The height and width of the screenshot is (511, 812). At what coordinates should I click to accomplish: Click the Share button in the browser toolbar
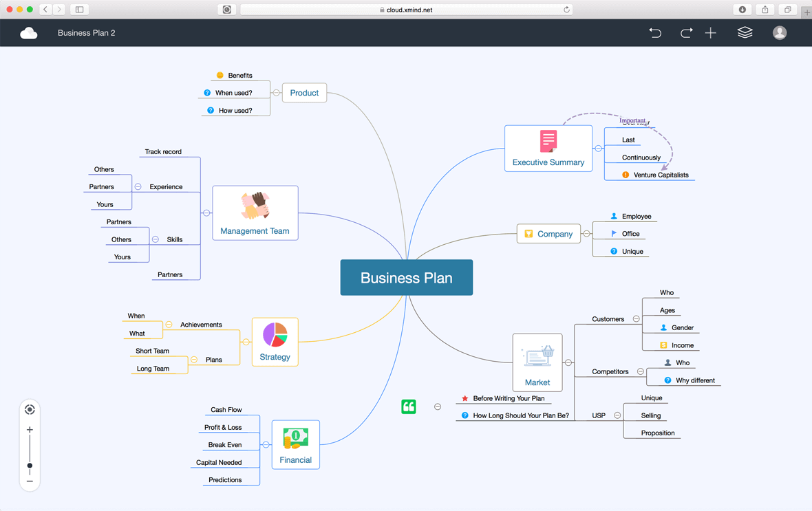tap(765, 10)
